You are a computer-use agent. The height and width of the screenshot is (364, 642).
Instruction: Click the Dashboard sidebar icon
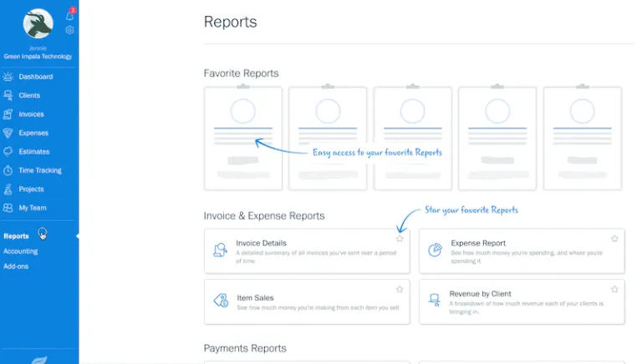pyautogui.click(x=8, y=77)
